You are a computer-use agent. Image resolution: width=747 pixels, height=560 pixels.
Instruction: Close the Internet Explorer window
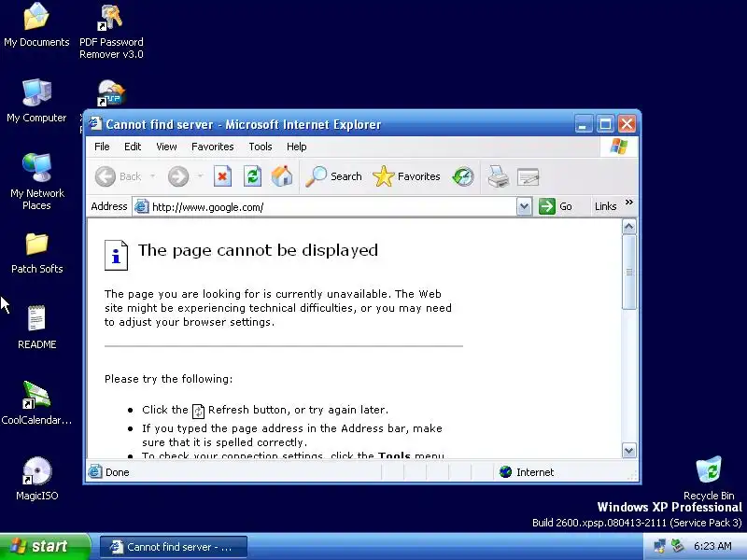point(627,124)
